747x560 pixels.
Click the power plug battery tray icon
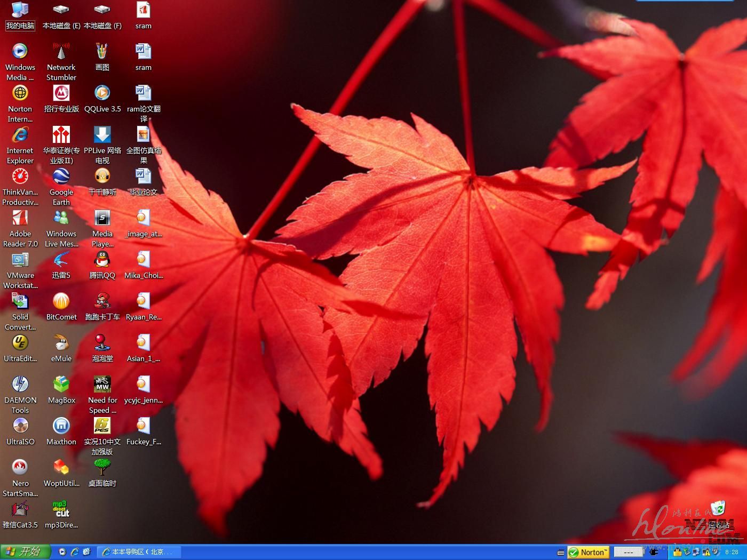(654, 553)
